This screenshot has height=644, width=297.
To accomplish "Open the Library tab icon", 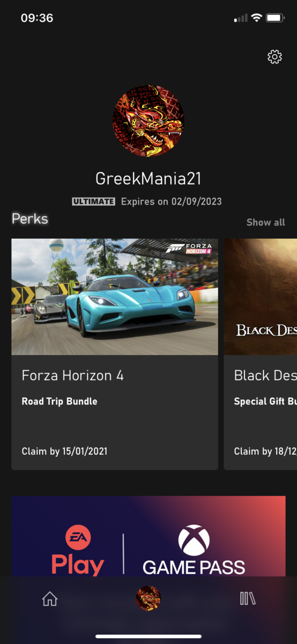I will tap(247, 598).
